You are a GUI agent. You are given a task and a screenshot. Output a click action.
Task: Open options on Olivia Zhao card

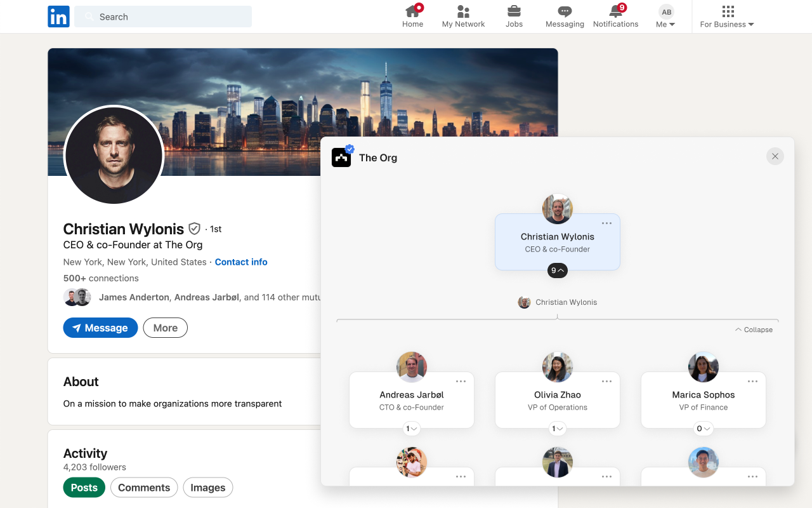(606, 381)
